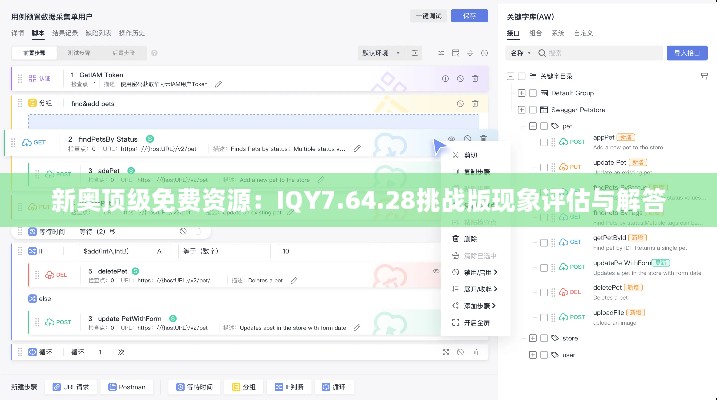
Task: Click green status badge next to FindPetsByStatus
Action: [150, 139]
